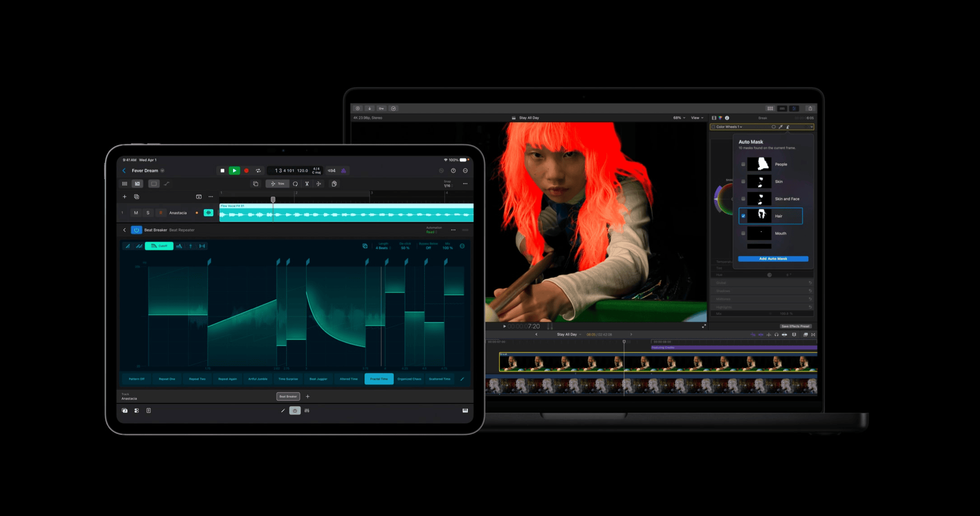Click the Logic timeline playhead handle

[x=273, y=199]
